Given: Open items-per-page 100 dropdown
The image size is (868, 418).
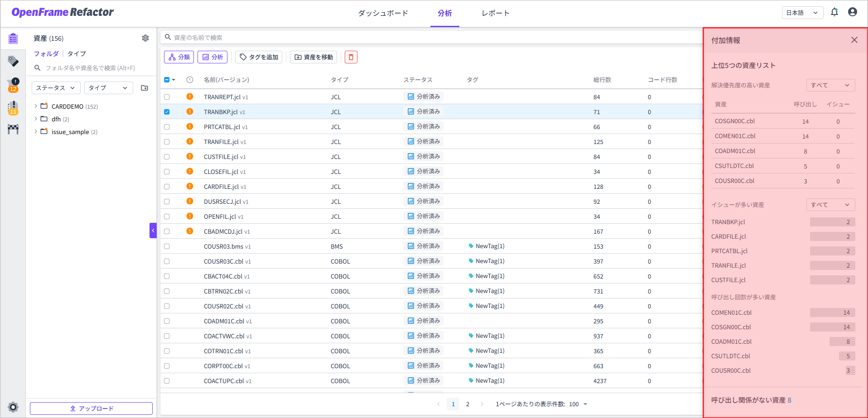Looking at the screenshot, I should (579, 404).
